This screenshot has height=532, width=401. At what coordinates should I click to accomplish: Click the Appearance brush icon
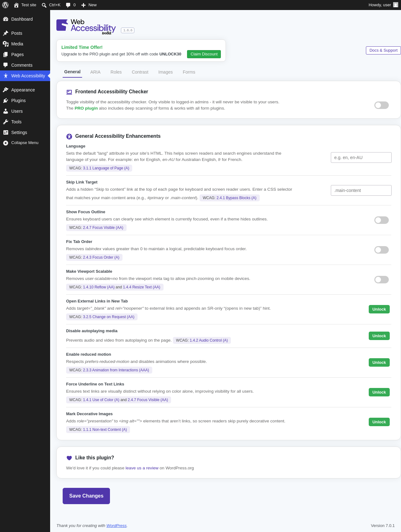point(6,90)
